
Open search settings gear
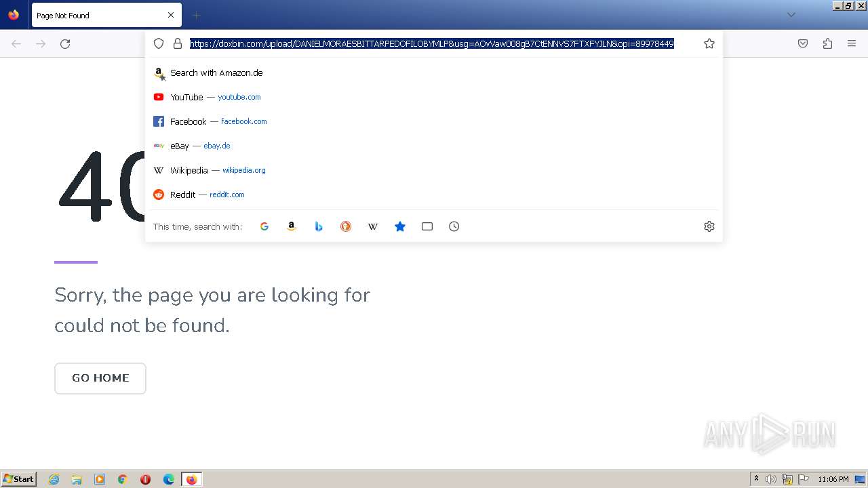pyautogui.click(x=709, y=226)
